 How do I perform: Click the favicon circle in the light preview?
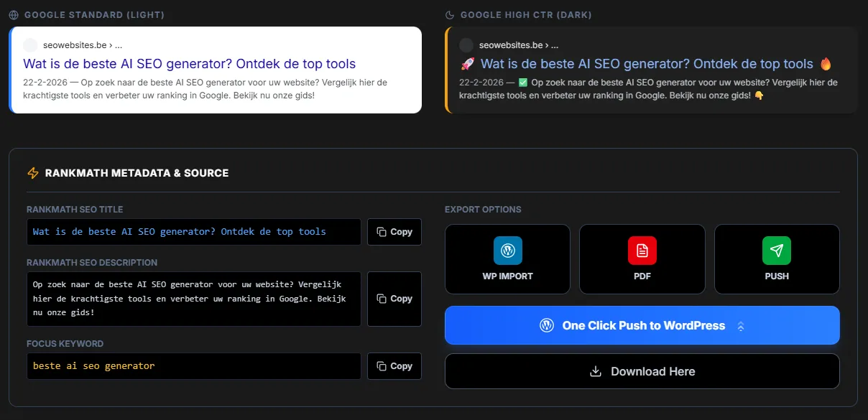(x=30, y=45)
